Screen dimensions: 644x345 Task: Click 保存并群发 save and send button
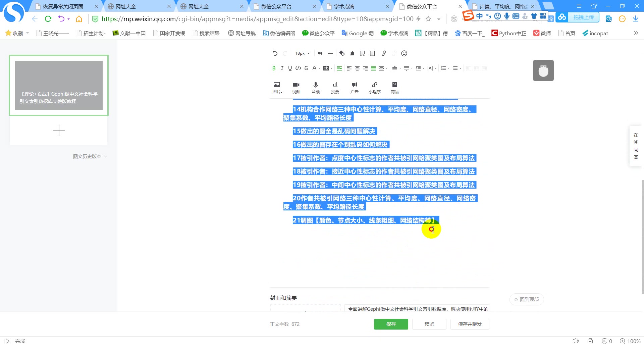pos(470,324)
